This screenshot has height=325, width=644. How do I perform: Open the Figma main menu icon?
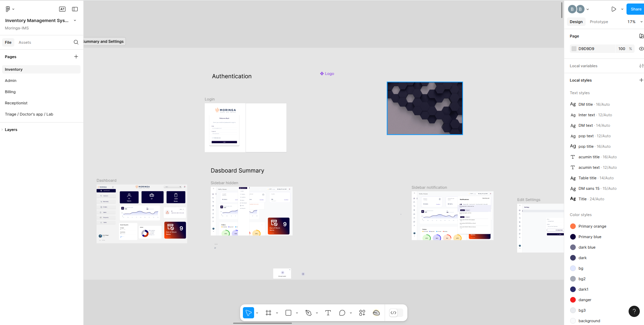click(8, 9)
